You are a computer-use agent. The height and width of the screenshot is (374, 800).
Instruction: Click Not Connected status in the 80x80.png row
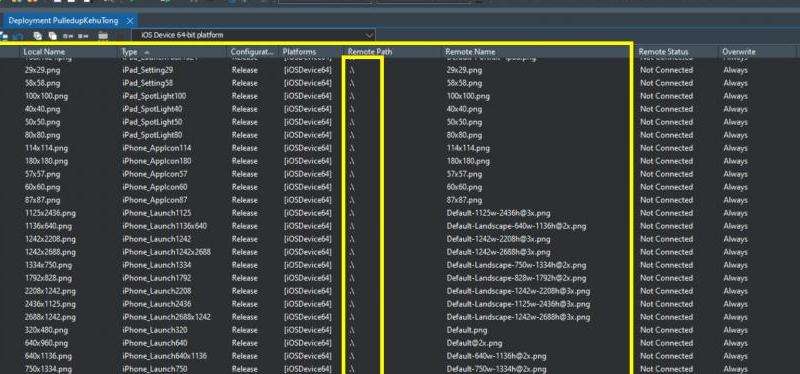(x=666, y=135)
